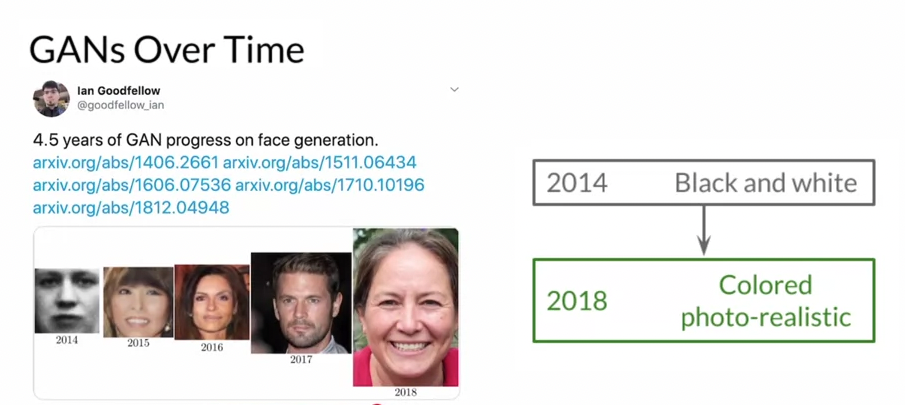Click the arxiv.org/abs/1812.04948 link

tap(131, 208)
